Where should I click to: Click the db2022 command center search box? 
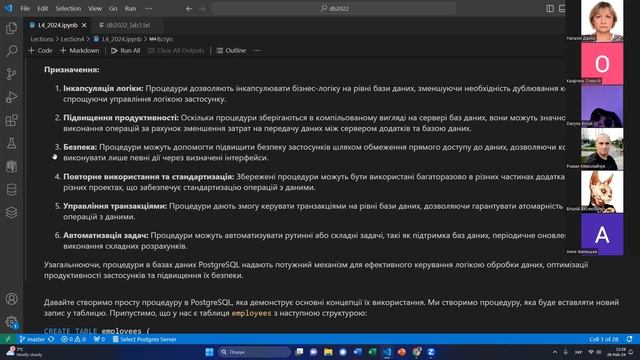point(333,9)
